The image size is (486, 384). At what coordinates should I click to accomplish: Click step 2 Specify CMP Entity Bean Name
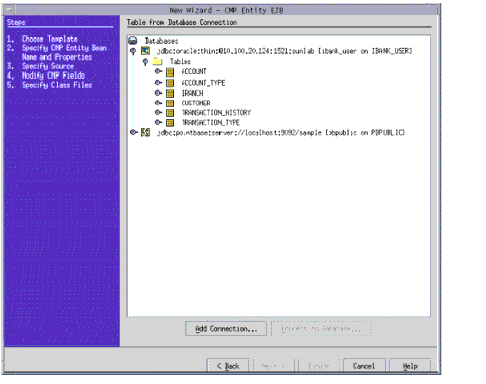pyautogui.click(x=64, y=52)
